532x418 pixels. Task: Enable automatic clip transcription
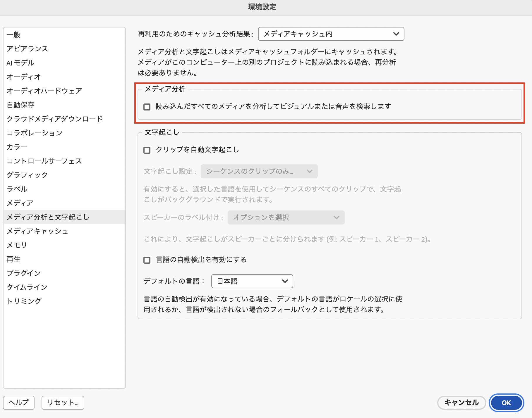147,150
